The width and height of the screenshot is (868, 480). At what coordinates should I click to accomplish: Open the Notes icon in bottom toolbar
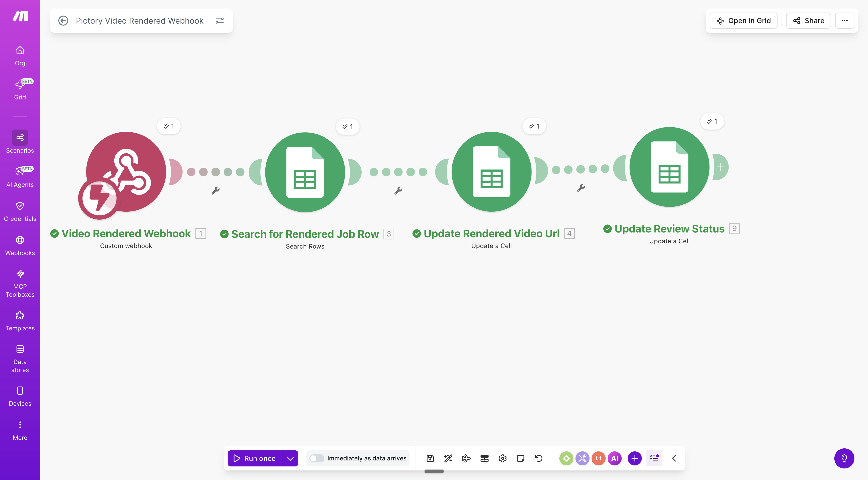[521, 458]
